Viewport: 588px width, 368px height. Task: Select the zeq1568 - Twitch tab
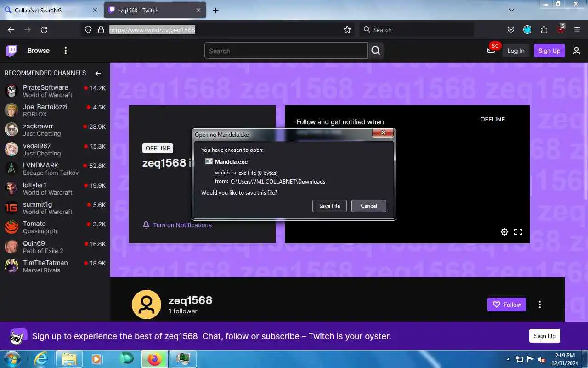(155, 10)
